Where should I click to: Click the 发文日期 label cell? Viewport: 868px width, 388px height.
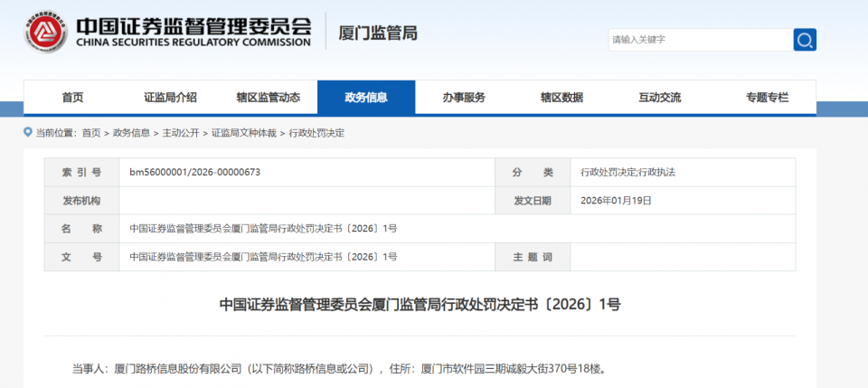[x=533, y=201]
